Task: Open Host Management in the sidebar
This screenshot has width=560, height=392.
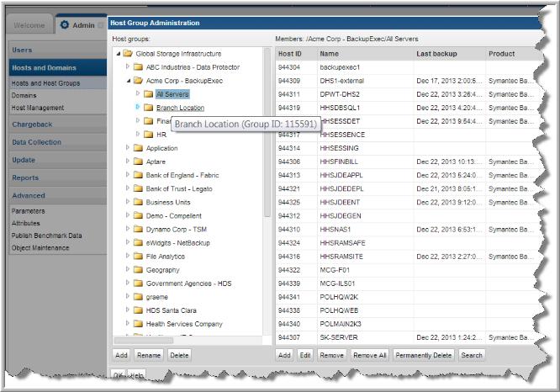Action: (38, 108)
